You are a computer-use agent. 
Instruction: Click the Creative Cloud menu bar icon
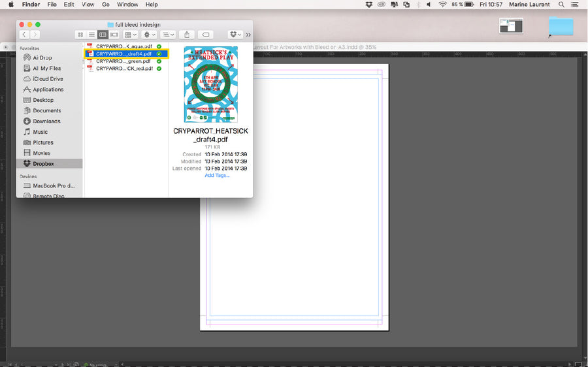[x=382, y=5]
